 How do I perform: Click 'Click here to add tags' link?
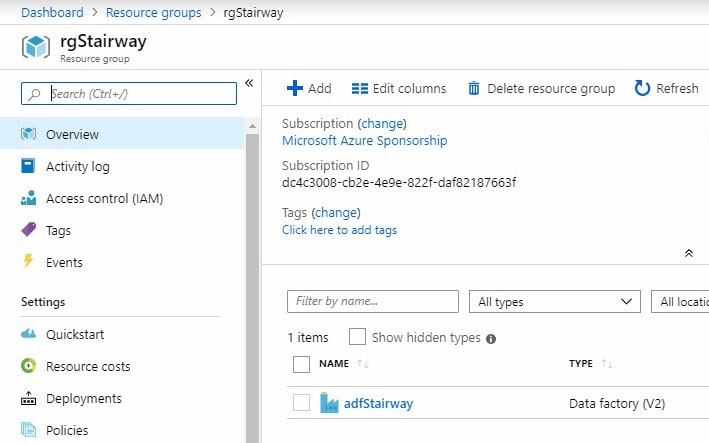coord(339,230)
